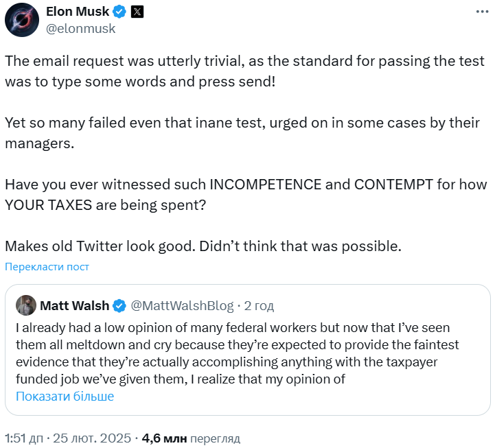Open Matt Walsh's small profile picture

(26, 305)
